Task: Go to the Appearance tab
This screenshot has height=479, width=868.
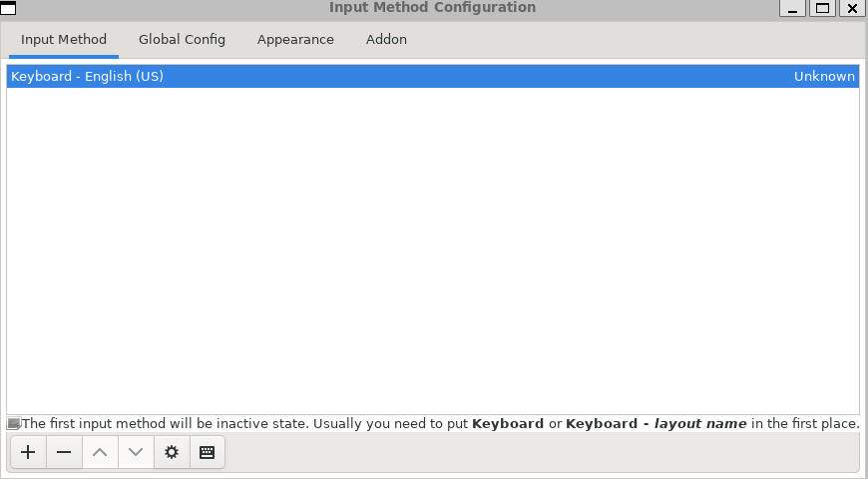Action: pos(295,40)
